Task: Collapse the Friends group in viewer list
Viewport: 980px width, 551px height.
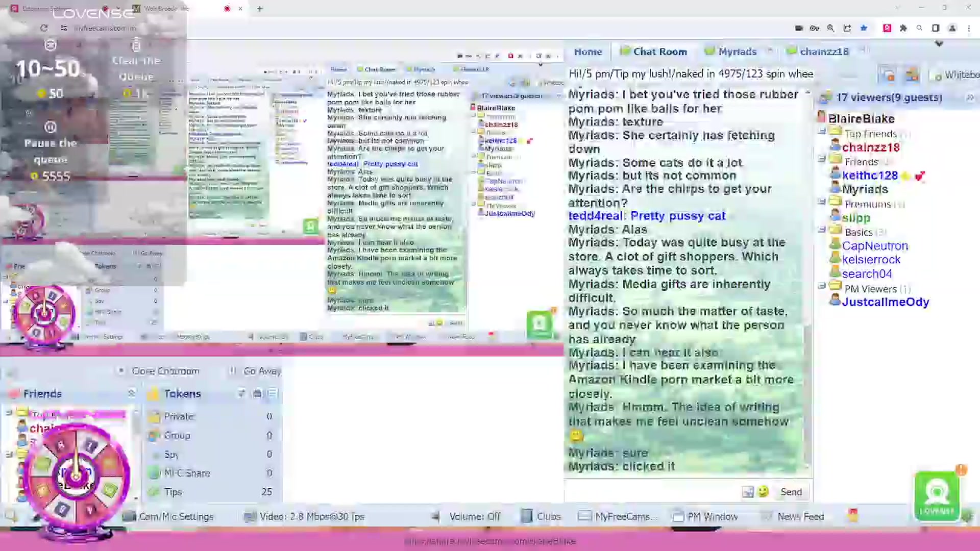Action: coord(822,159)
